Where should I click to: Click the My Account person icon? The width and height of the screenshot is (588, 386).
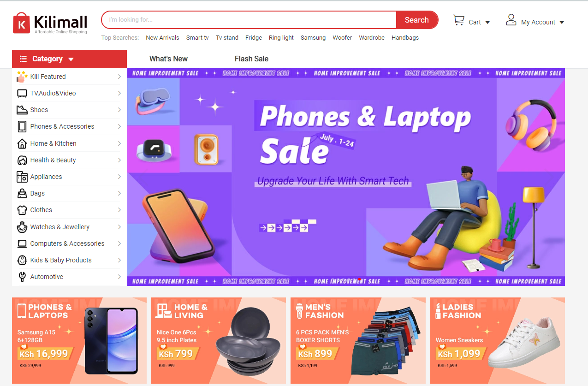point(511,20)
